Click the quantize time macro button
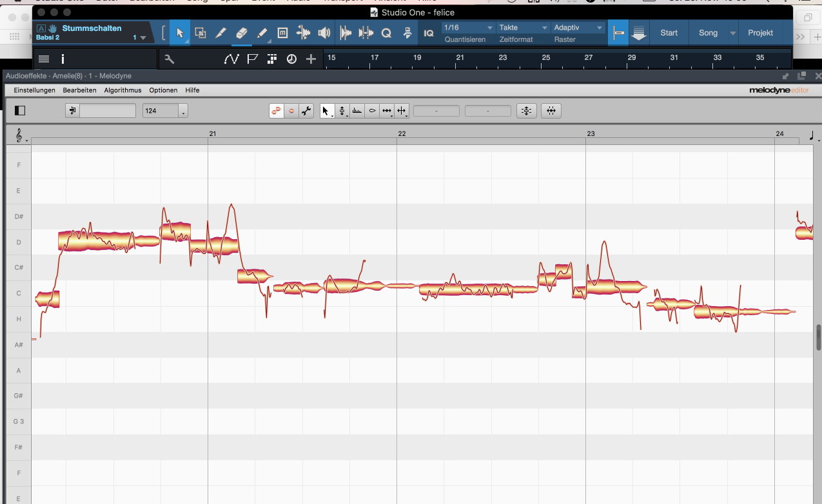822x504 pixels. click(x=551, y=111)
